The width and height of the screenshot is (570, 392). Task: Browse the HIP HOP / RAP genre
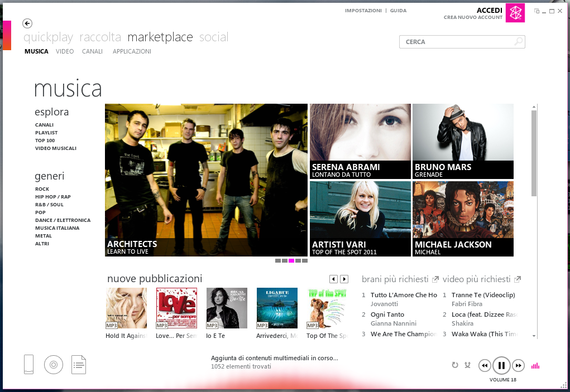52,197
